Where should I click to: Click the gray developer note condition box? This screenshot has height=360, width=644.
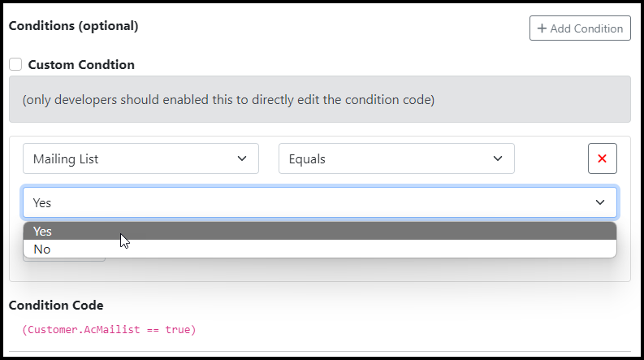pos(320,99)
